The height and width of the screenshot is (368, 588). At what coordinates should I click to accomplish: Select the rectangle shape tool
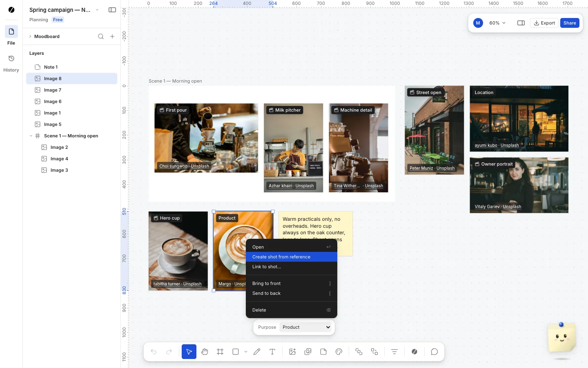236,352
